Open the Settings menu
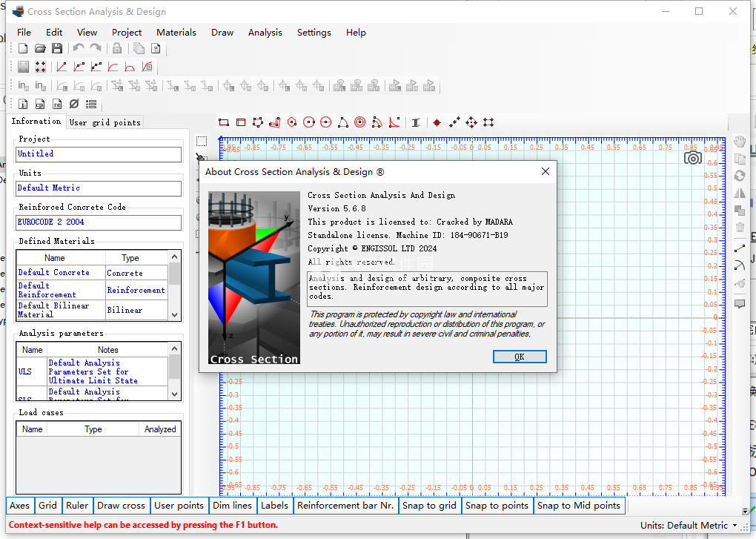 [314, 33]
